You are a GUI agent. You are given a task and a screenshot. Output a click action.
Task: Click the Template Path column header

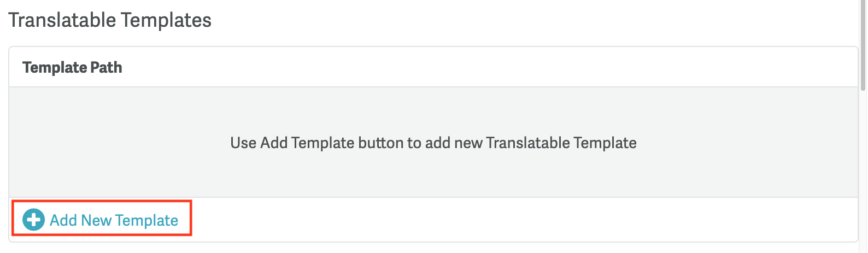(x=72, y=67)
